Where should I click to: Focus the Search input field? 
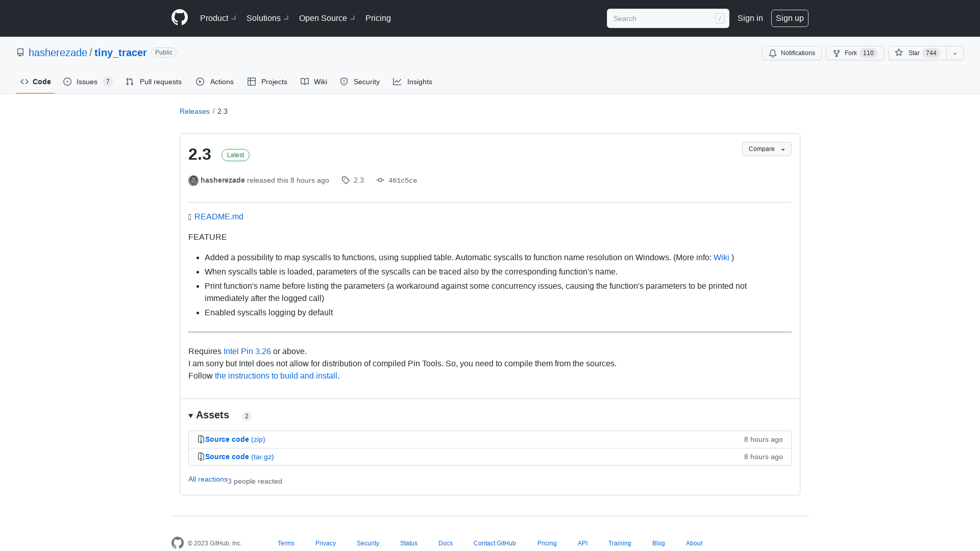(668, 18)
